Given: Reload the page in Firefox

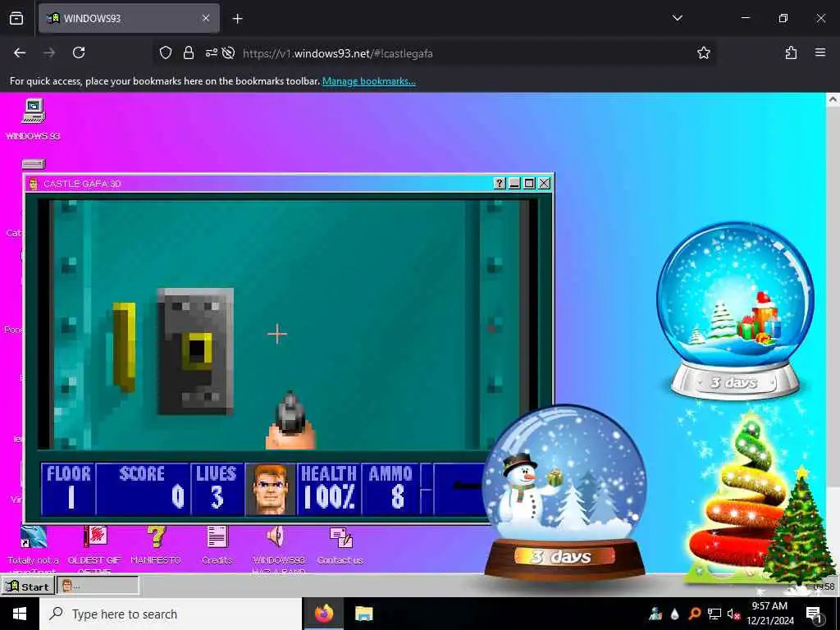Looking at the screenshot, I should coord(79,52).
